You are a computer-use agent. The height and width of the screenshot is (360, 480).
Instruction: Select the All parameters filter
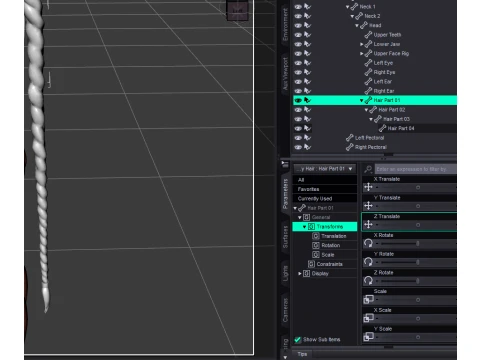tap(325, 180)
